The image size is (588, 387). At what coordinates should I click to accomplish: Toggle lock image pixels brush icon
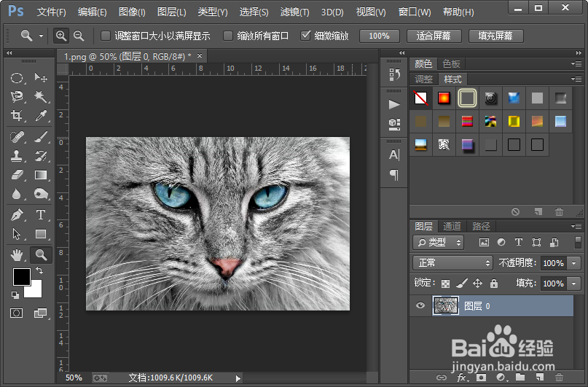(462, 283)
